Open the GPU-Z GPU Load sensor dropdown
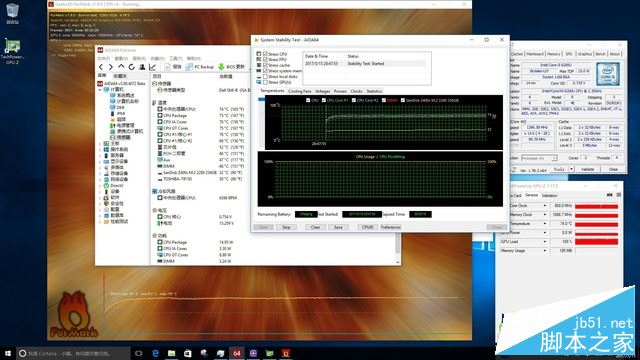Viewport: 640px width, 360px height. click(544, 242)
